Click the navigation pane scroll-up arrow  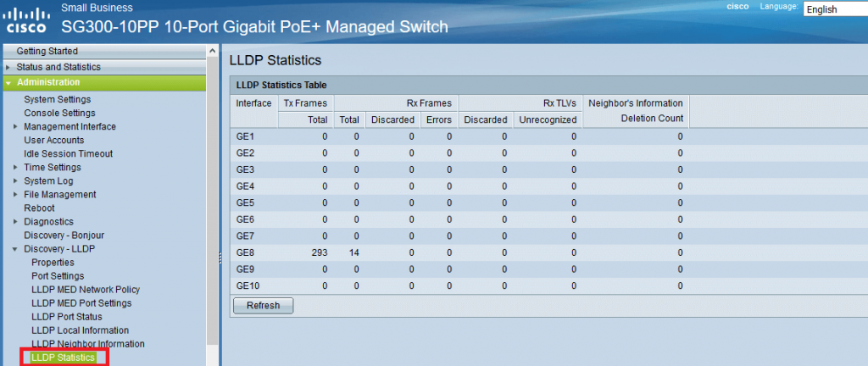point(213,51)
